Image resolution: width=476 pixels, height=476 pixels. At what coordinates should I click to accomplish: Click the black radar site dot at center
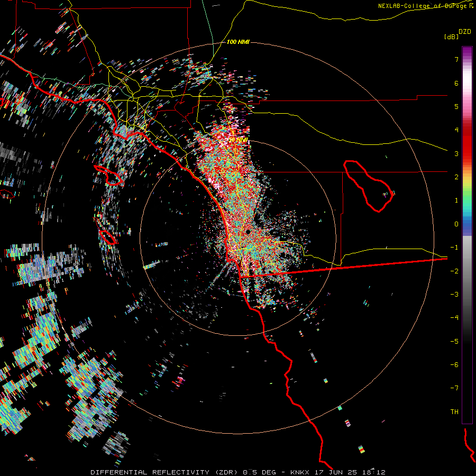pos(248,232)
